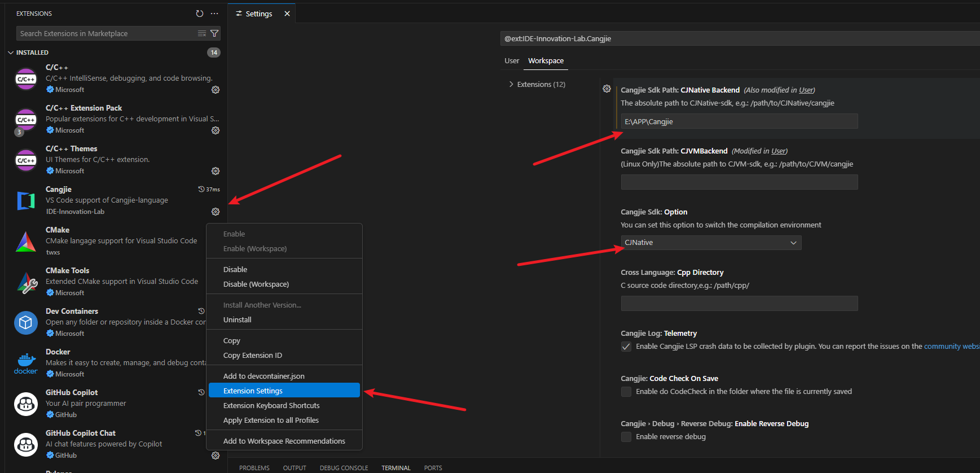Focus the settings search box

740,38
